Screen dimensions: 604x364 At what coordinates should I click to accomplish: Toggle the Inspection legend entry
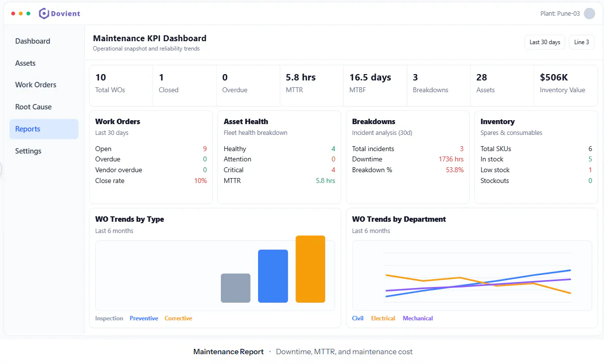pyautogui.click(x=109, y=318)
